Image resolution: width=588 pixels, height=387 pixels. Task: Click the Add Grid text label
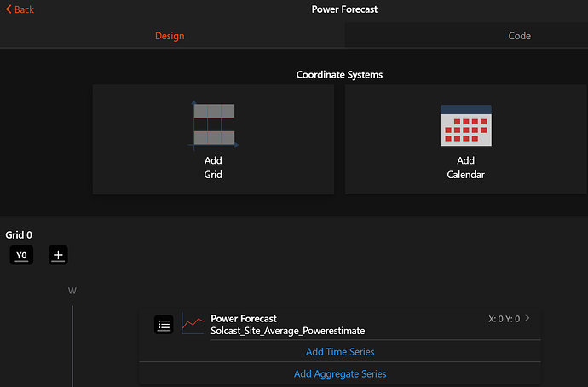(213, 167)
